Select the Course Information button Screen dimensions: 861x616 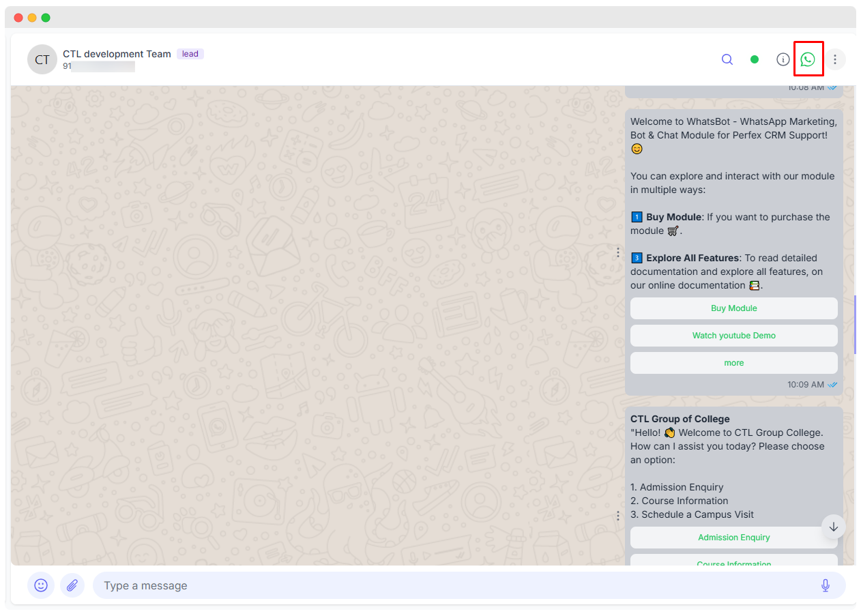click(x=734, y=560)
